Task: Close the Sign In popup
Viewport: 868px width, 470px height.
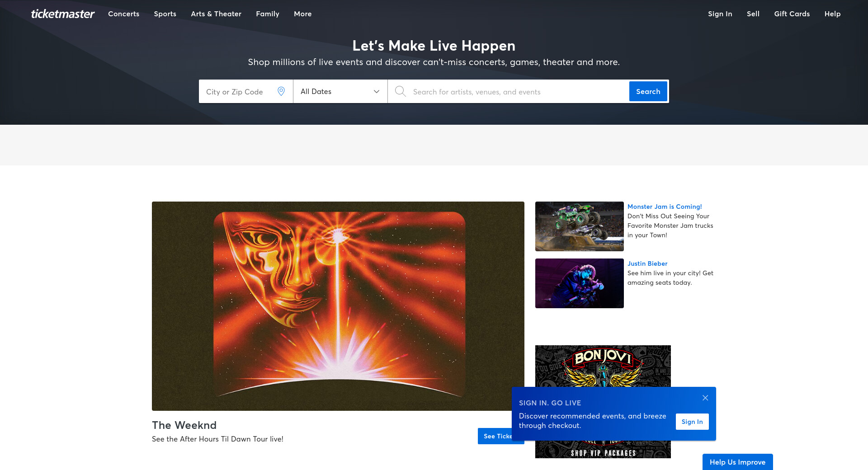Action: click(x=705, y=398)
